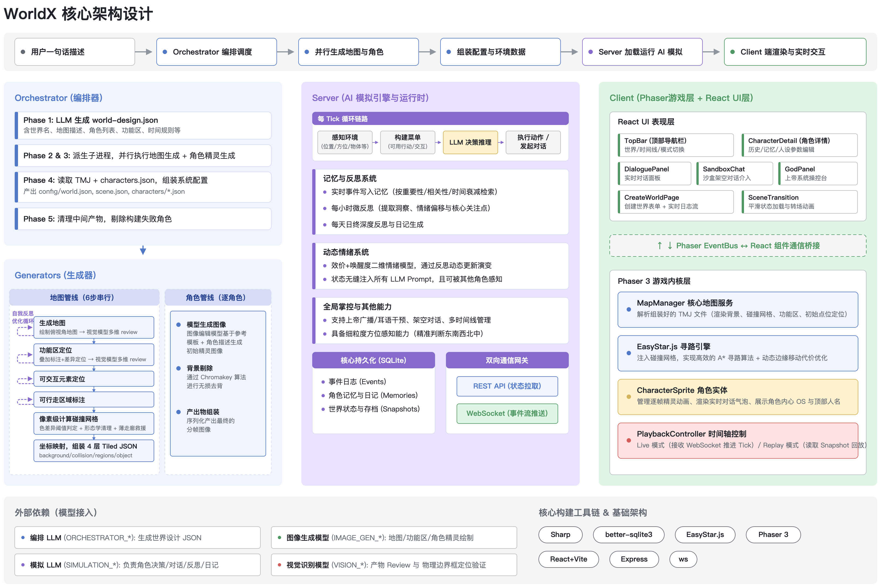Select the 'SandboxChat' component card

[x=734, y=173]
